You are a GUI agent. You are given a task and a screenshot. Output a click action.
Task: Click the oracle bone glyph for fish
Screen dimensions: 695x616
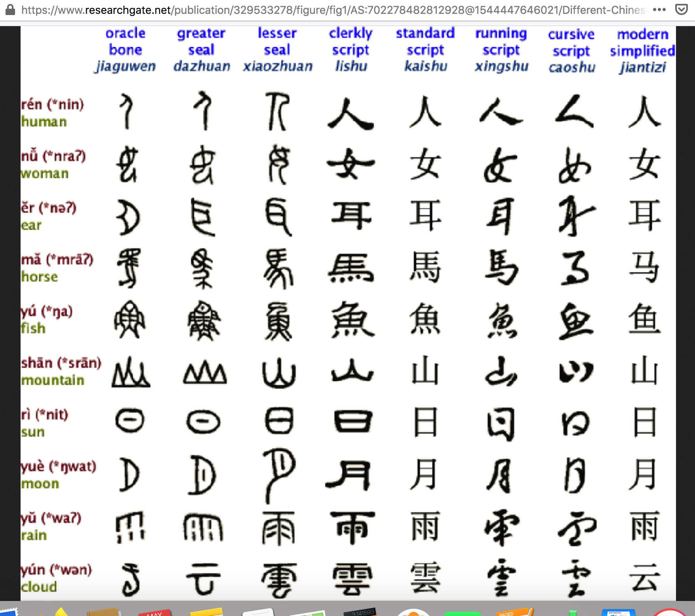[130, 320]
